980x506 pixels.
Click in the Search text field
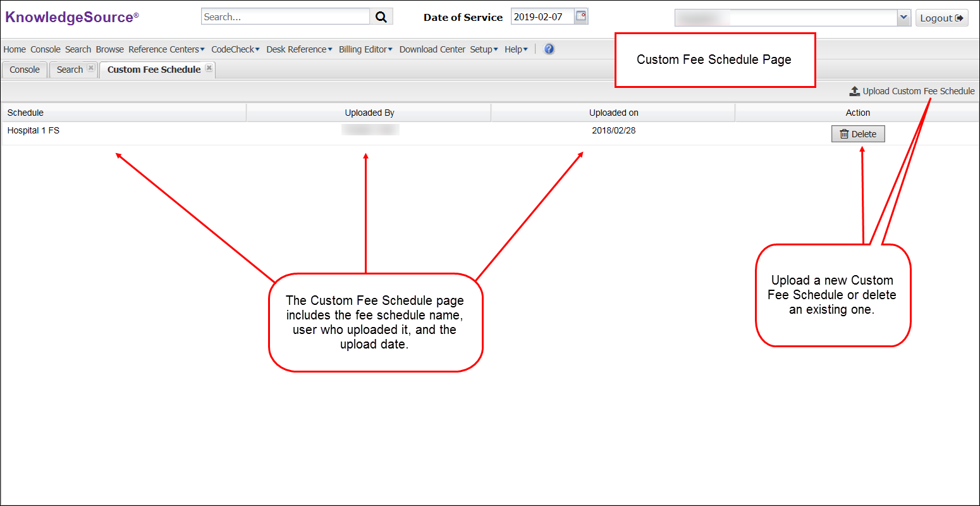(x=285, y=17)
